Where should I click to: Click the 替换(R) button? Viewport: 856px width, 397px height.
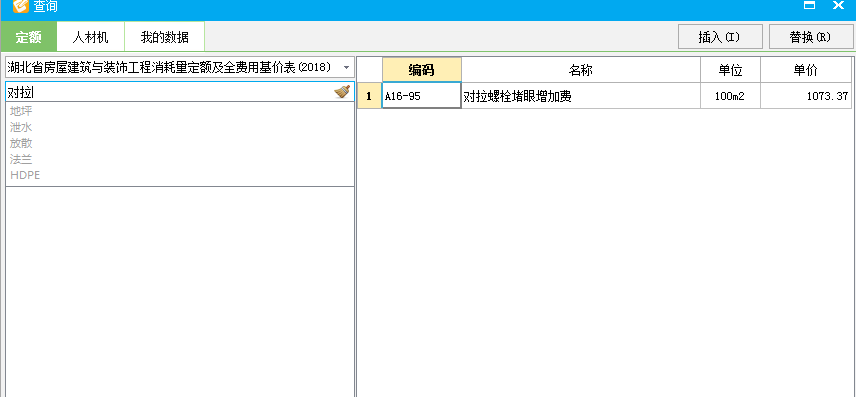click(x=810, y=37)
